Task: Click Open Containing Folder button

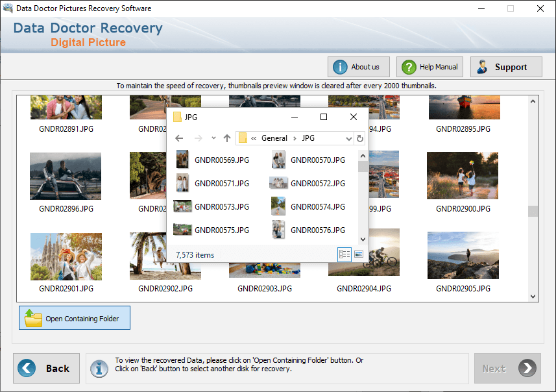Action: (x=75, y=317)
